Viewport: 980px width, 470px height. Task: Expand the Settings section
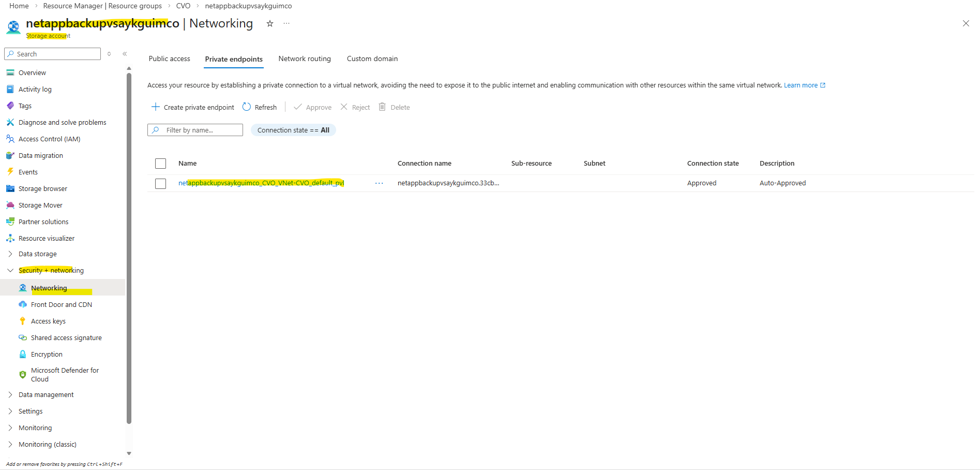tap(10, 411)
